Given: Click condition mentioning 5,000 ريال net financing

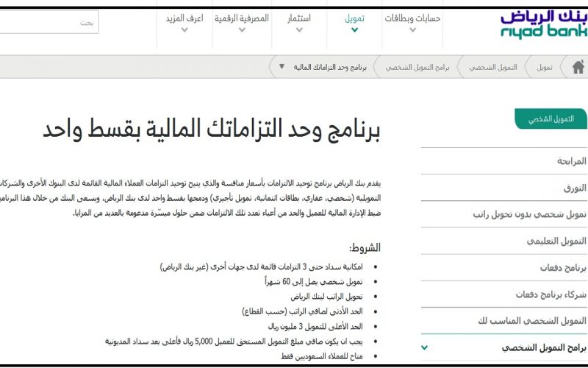Looking at the screenshot, I should point(234,342).
